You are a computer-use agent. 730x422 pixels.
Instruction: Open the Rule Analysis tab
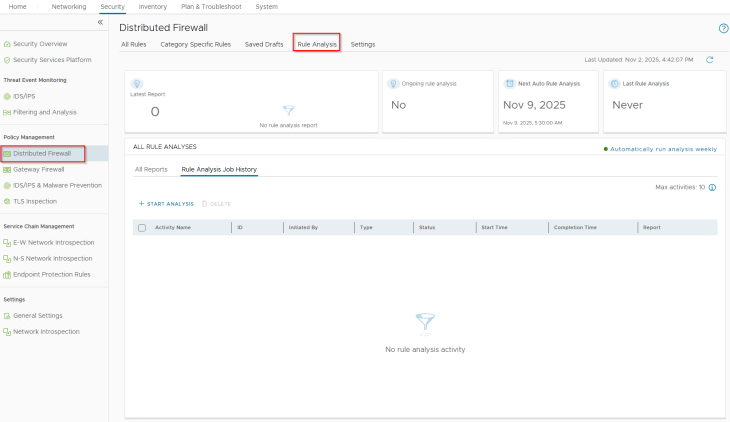point(317,44)
